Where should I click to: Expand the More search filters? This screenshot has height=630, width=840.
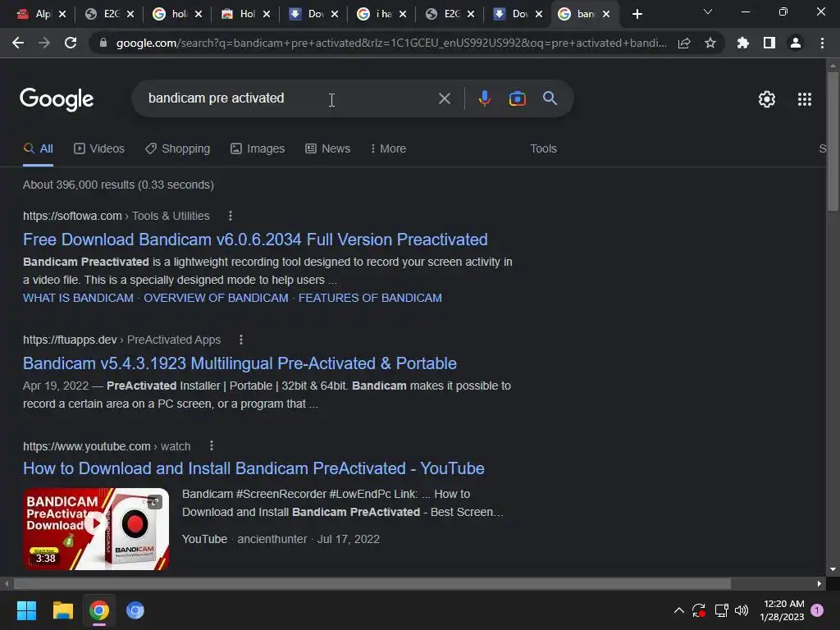pos(388,149)
